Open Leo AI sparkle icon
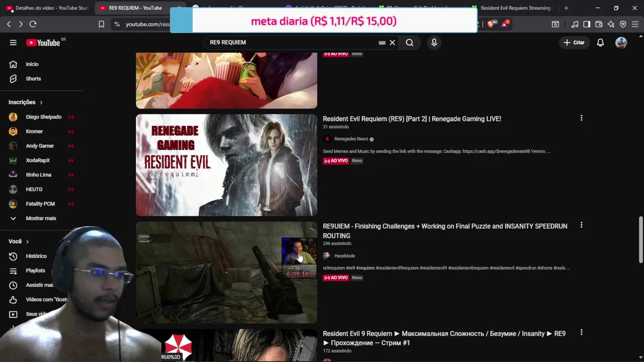Screen dimensions: 644x362 (x=611, y=24)
